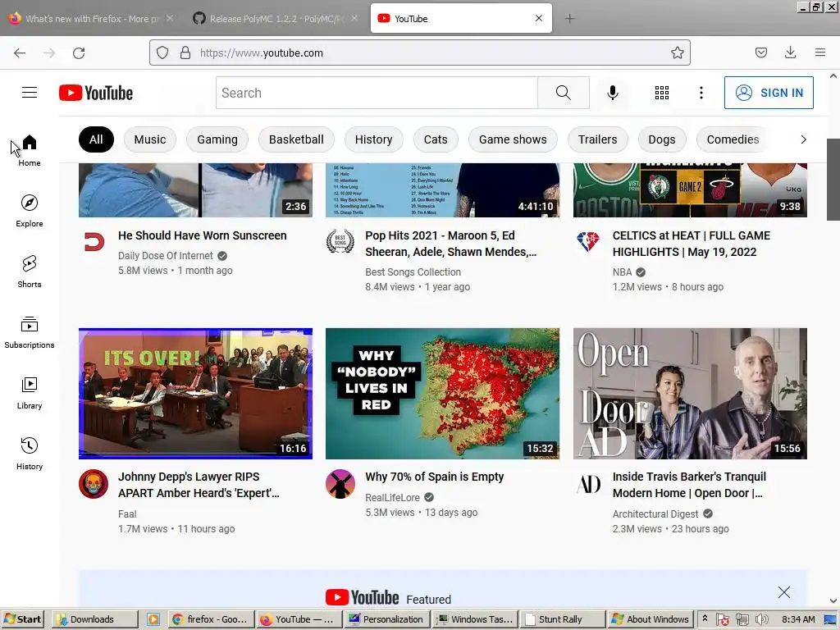Open Firefox application menu
The width and height of the screenshot is (840, 630).
click(820, 52)
